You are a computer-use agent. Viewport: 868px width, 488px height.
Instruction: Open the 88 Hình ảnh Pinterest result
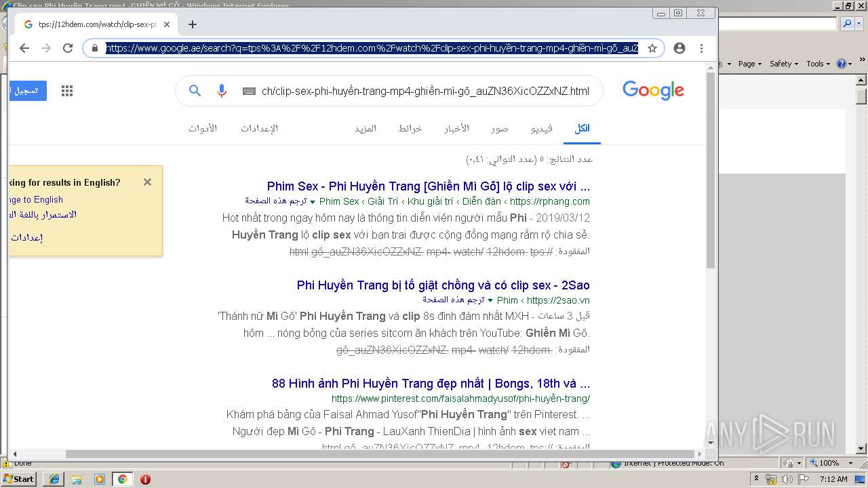(x=431, y=383)
